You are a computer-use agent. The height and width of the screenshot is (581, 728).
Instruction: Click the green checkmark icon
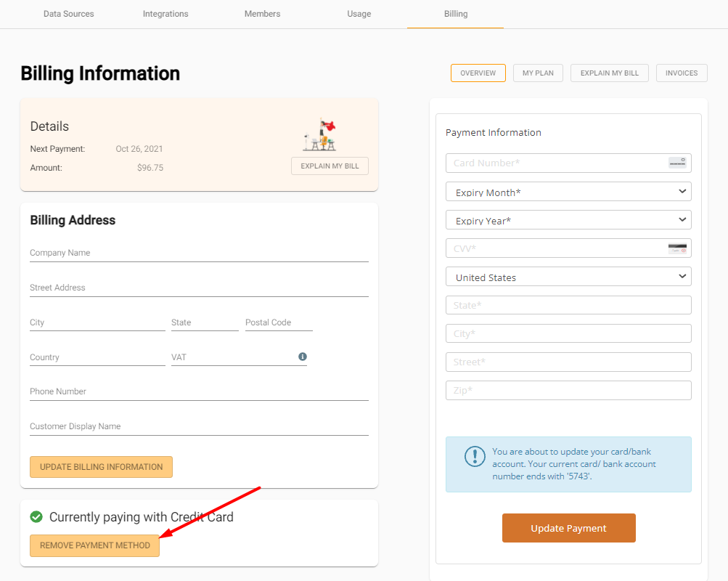[x=36, y=517]
